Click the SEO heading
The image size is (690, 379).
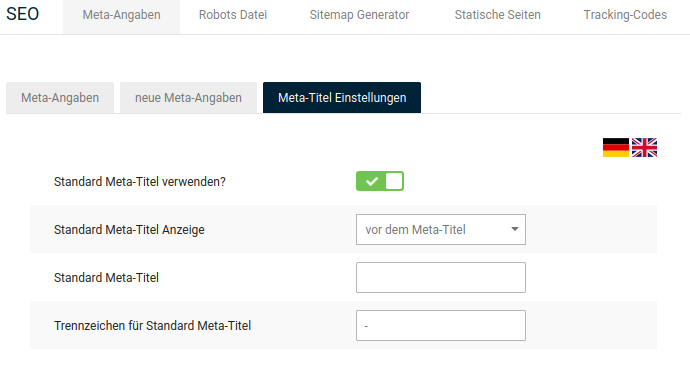pos(22,14)
